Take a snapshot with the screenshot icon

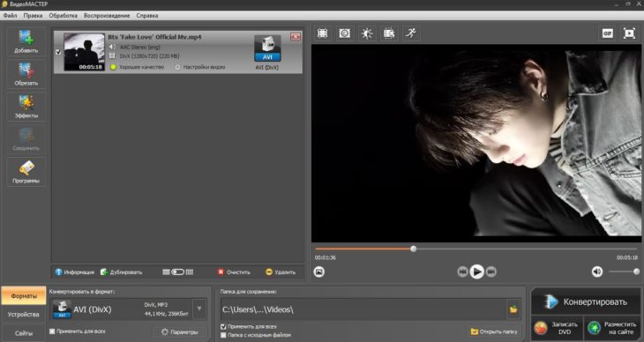(319, 271)
